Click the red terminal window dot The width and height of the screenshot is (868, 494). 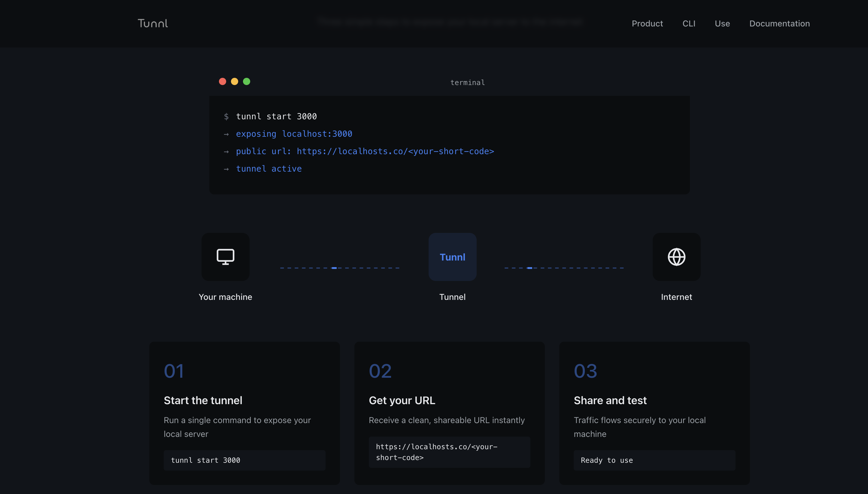223,81
